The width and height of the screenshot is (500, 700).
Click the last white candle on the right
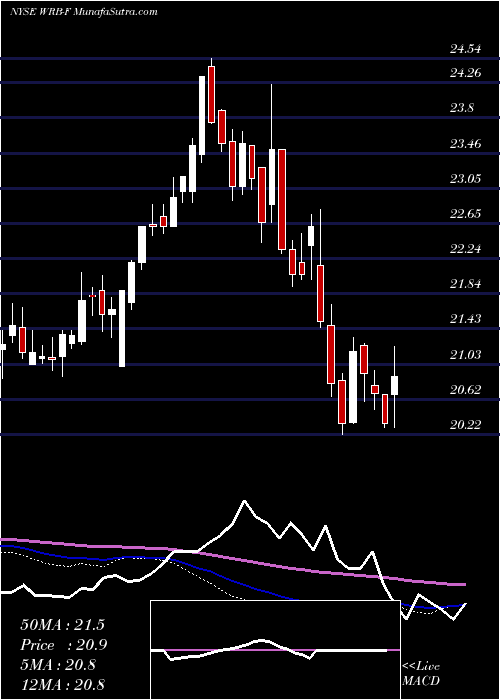394,386
